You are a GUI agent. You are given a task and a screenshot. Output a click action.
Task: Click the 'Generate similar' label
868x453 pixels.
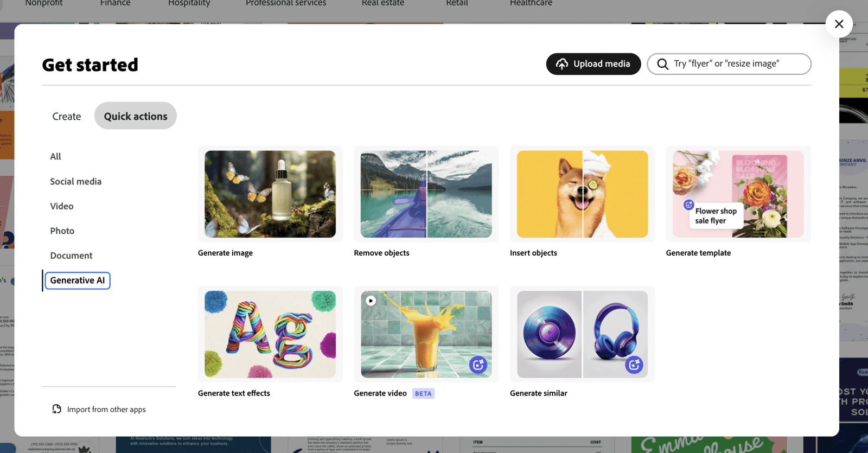(x=539, y=393)
